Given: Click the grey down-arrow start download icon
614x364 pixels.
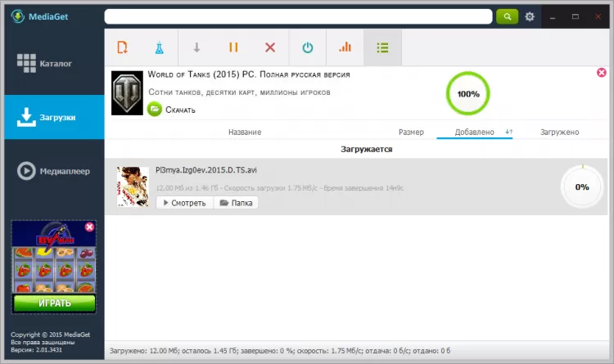Looking at the screenshot, I should coord(196,47).
